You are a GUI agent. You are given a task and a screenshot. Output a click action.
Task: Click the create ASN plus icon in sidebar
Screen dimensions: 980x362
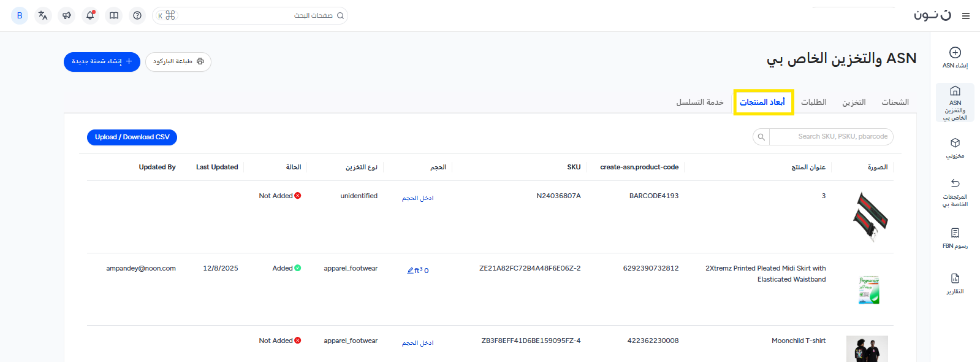point(955,53)
